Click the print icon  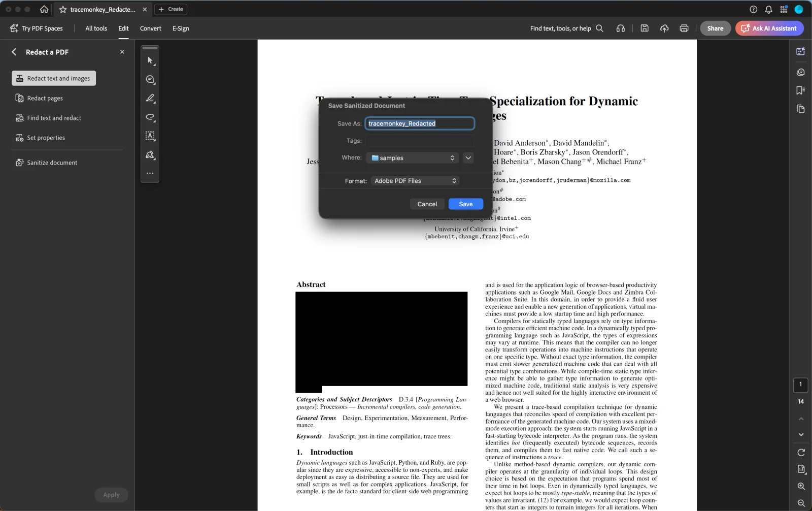tap(684, 28)
